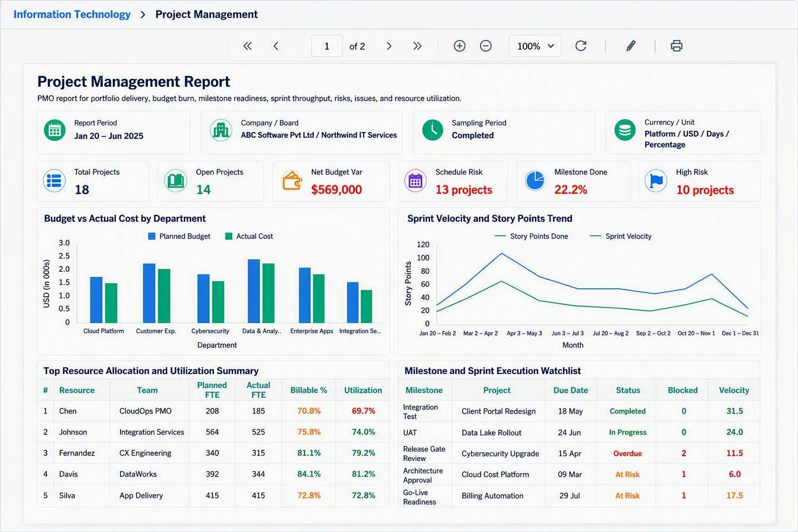Open edit mode with pencil icon

(x=631, y=46)
